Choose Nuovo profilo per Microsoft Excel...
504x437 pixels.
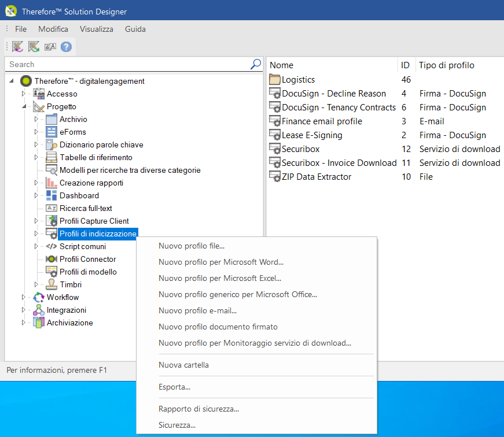[x=256, y=279]
